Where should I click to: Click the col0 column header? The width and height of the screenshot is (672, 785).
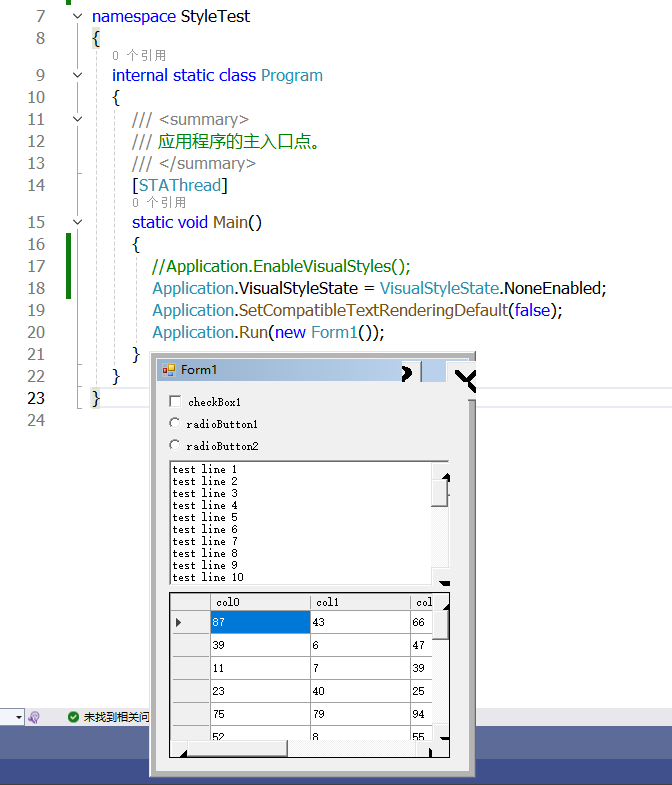coord(260,602)
